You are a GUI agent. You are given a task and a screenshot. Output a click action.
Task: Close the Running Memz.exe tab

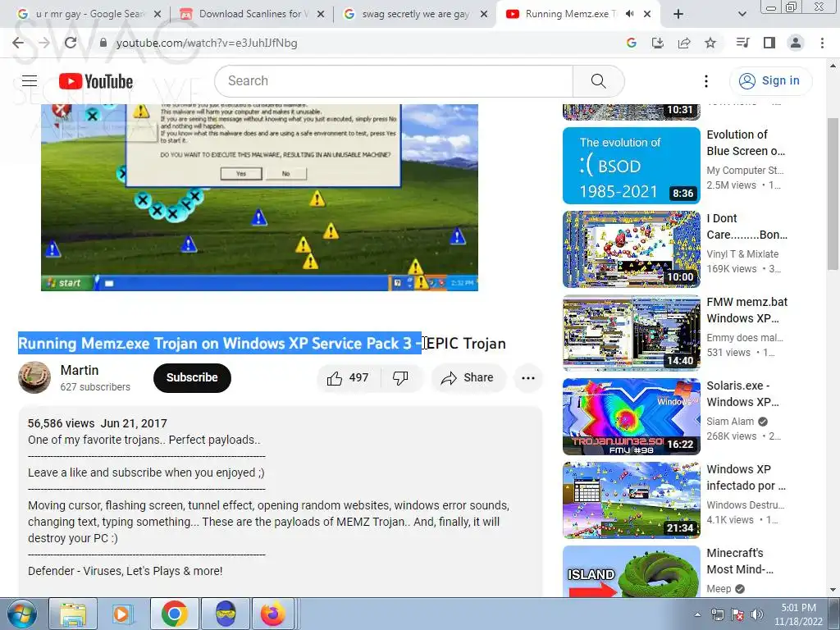pyautogui.click(x=647, y=15)
